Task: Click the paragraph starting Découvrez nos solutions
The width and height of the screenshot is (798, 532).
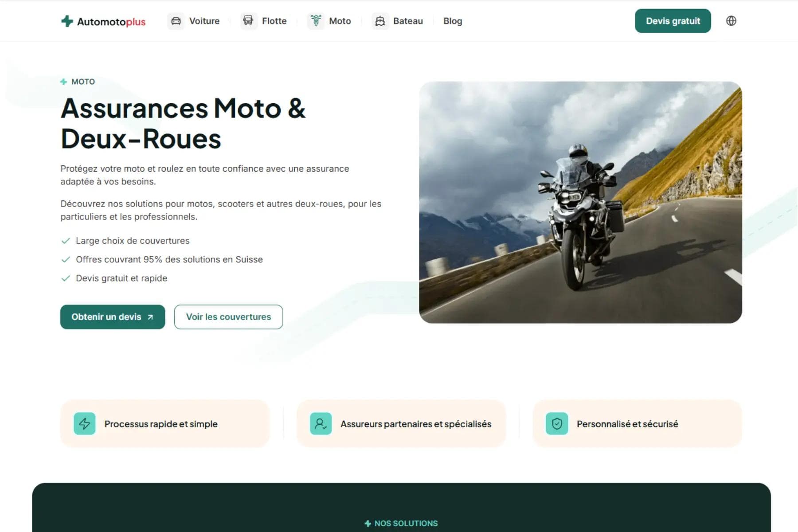Action: point(221,210)
